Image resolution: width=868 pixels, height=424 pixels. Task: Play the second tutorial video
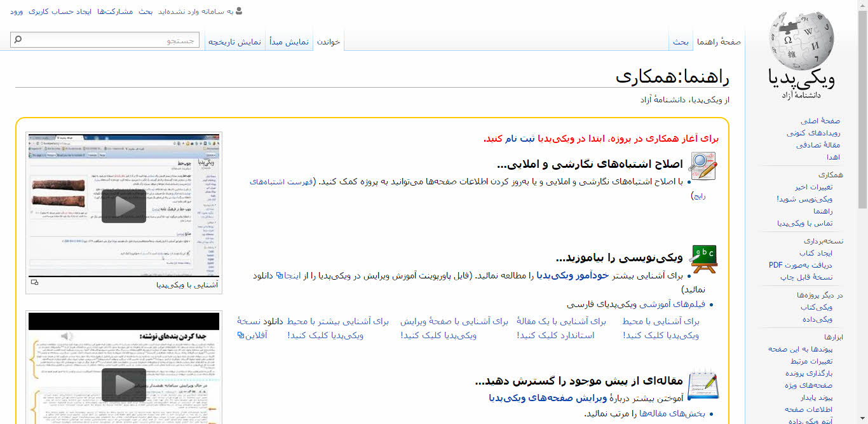[x=123, y=384]
